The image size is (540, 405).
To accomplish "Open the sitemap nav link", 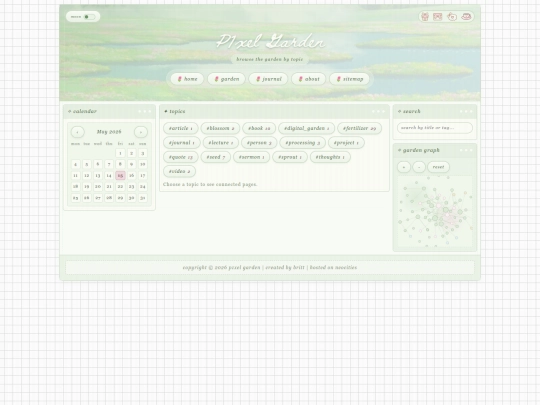I will point(350,79).
